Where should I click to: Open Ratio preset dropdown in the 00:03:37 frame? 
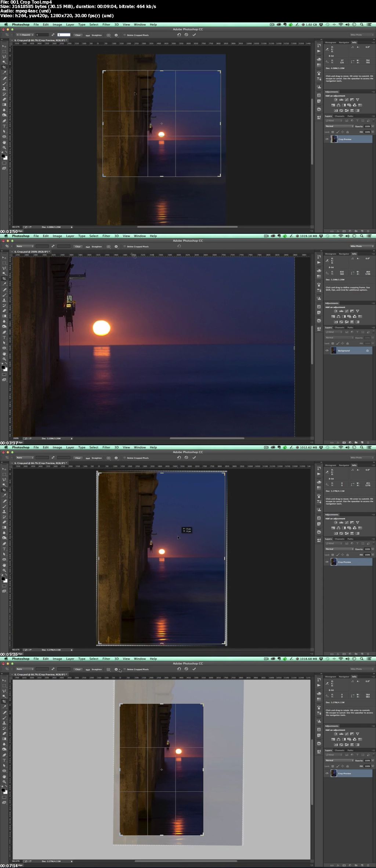point(25,246)
